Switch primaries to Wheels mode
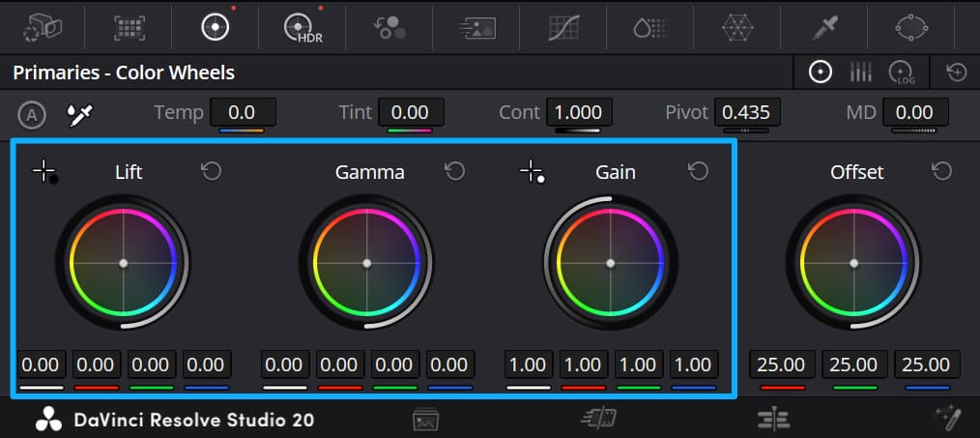This screenshot has height=438, width=980. tap(820, 73)
